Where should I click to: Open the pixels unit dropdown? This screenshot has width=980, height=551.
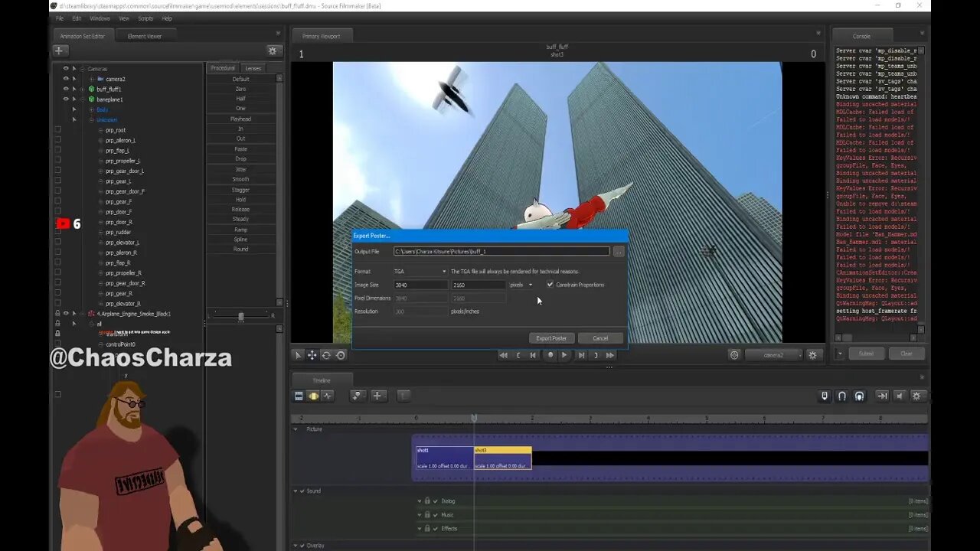pyautogui.click(x=521, y=285)
